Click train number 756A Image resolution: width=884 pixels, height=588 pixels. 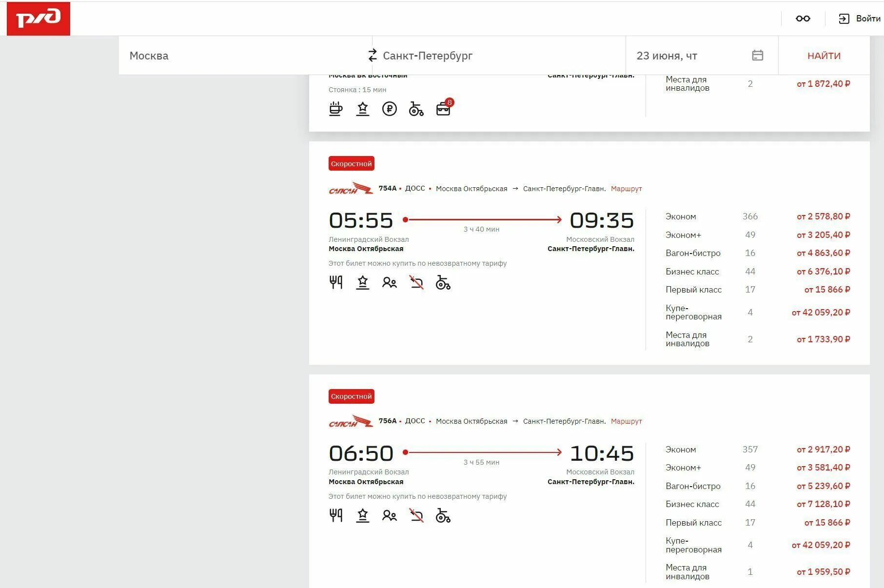point(388,421)
